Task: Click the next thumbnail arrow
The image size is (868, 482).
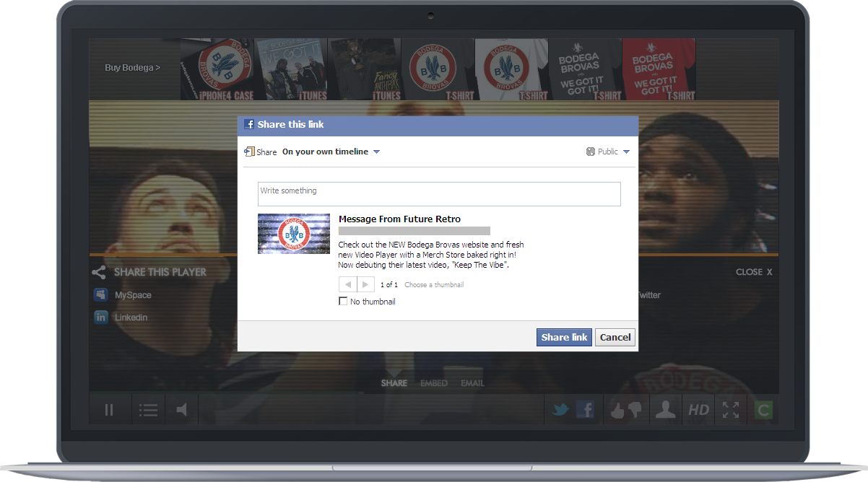Action: click(x=366, y=284)
